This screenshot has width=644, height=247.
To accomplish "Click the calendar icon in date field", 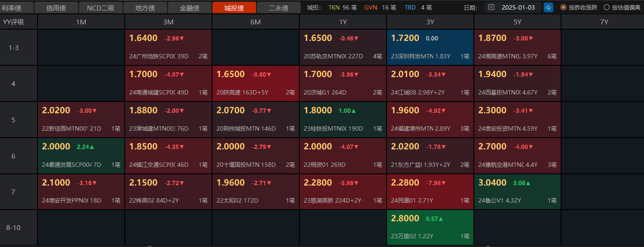I will click(x=491, y=7).
